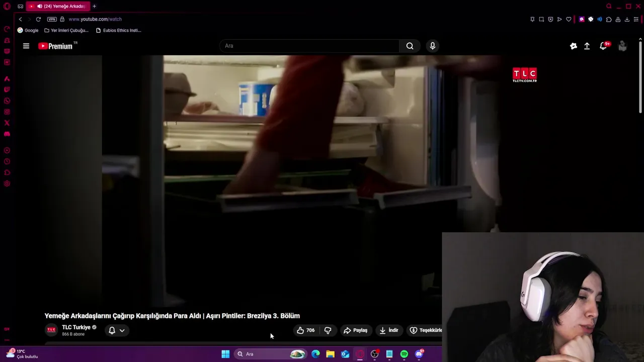The width and height of the screenshot is (644, 362).
Task: Toggle the Opera VPN badge
Action: click(52, 19)
